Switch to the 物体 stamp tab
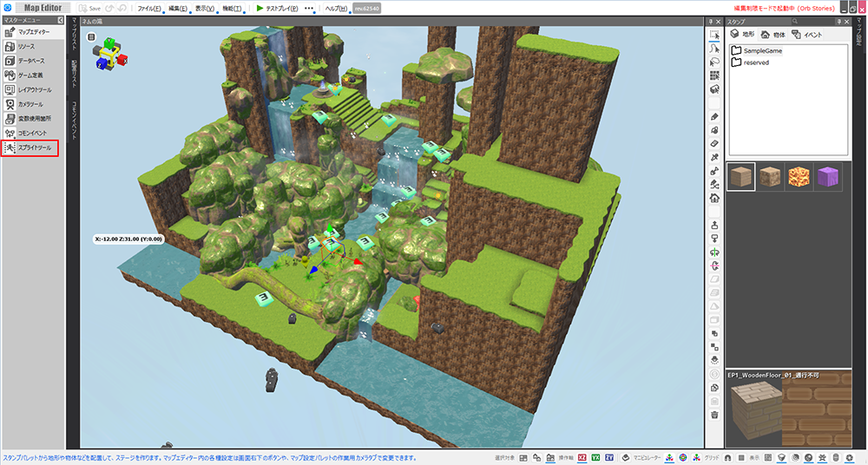 (772, 35)
